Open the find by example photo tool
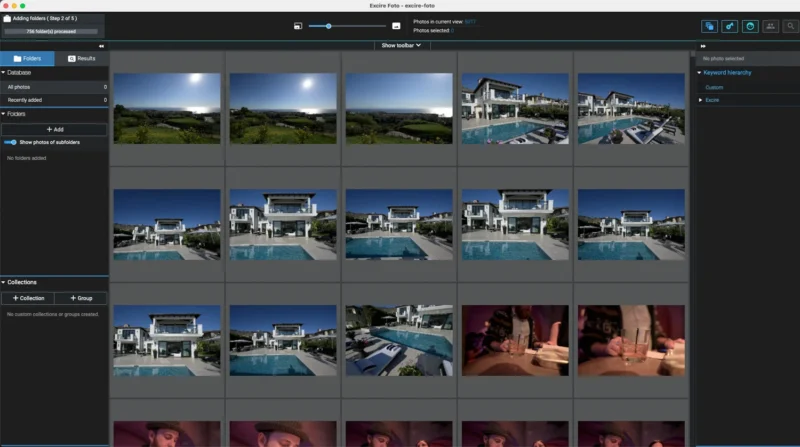The width and height of the screenshot is (800, 447). pyautogui.click(x=709, y=26)
